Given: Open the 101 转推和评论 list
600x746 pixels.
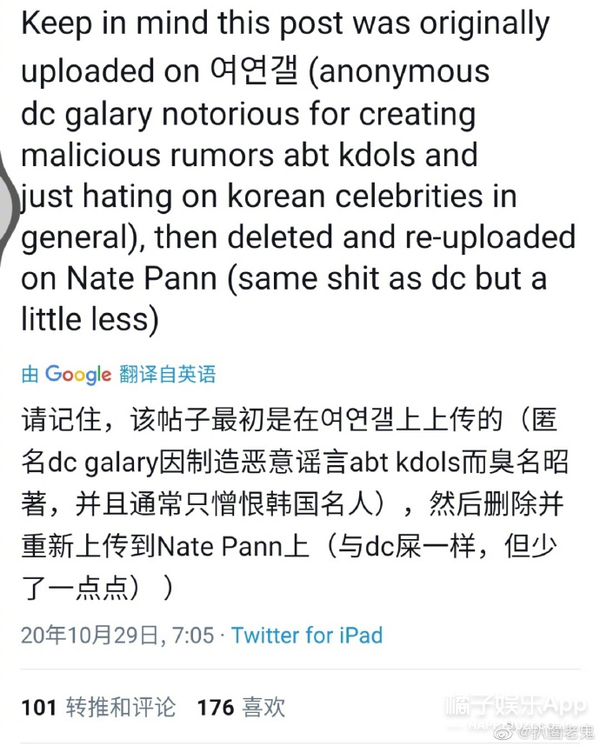Looking at the screenshot, I should (98, 708).
